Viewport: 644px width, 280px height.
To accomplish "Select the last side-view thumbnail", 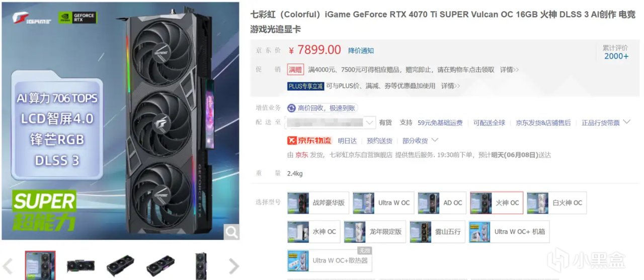I will click(x=201, y=265).
